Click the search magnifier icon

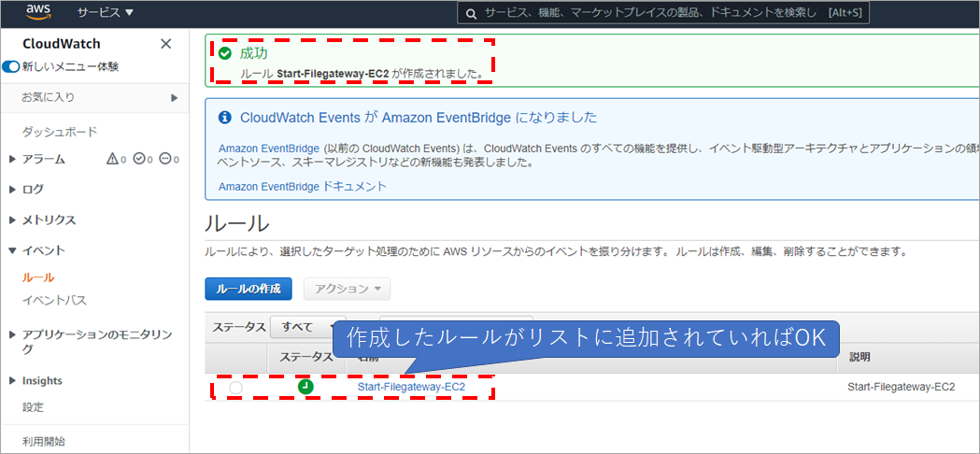pyautogui.click(x=472, y=13)
